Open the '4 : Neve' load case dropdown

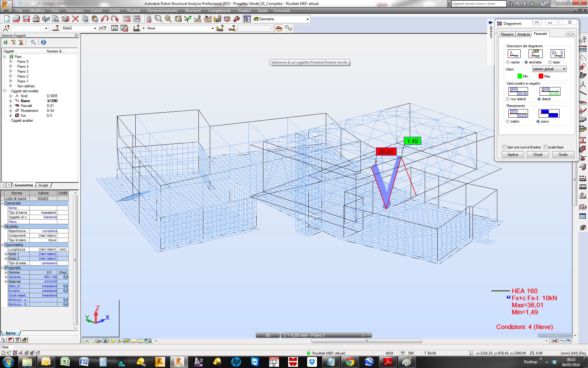(x=213, y=28)
